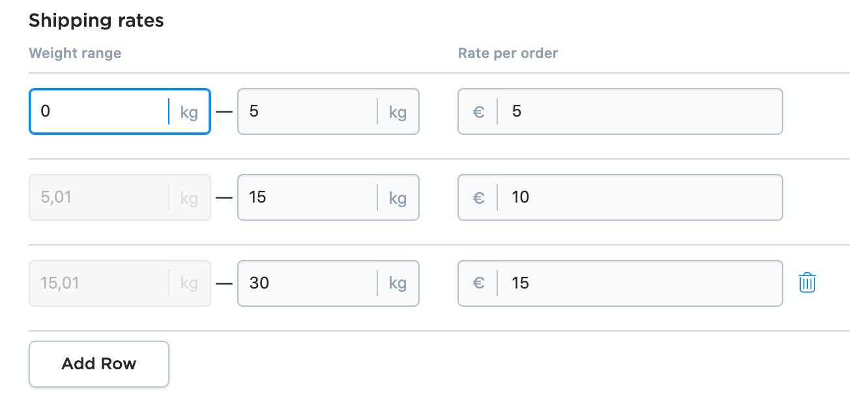The height and width of the screenshot is (409, 868).
Task: Click the Rate per order column header
Action: point(508,53)
